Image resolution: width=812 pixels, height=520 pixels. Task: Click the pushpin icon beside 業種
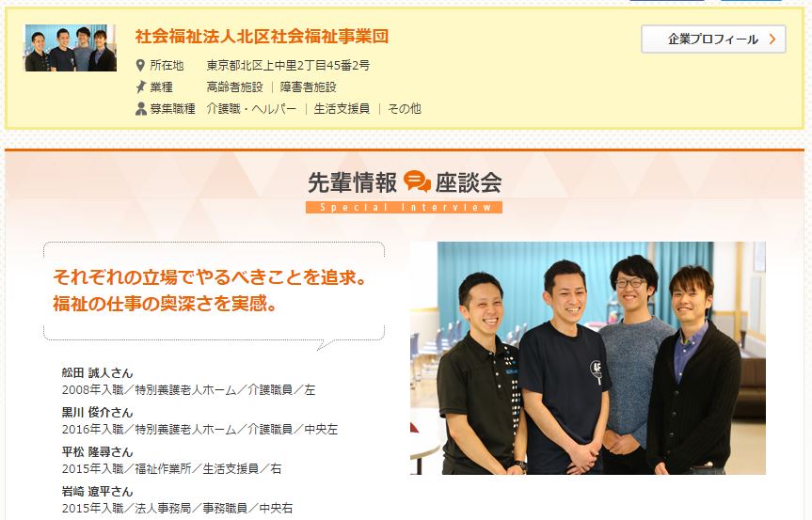coord(140,87)
